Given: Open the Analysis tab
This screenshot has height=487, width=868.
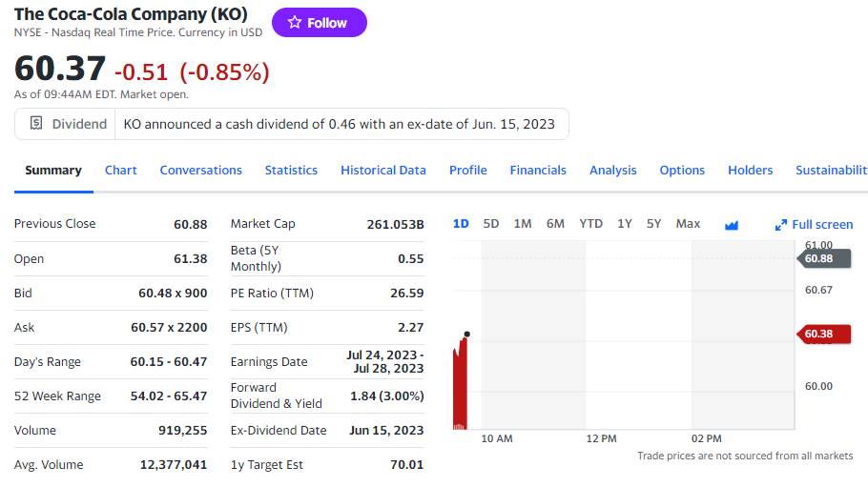Looking at the screenshot, I should [612, 171].
